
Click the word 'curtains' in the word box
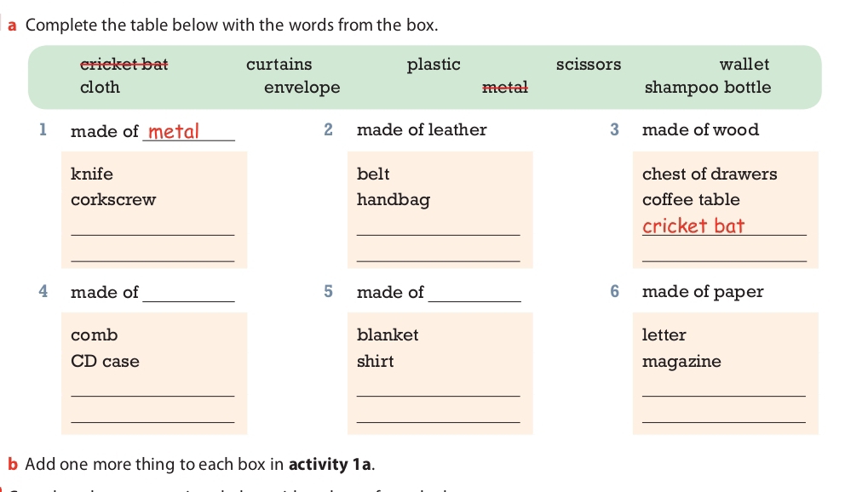pos(279,65)
